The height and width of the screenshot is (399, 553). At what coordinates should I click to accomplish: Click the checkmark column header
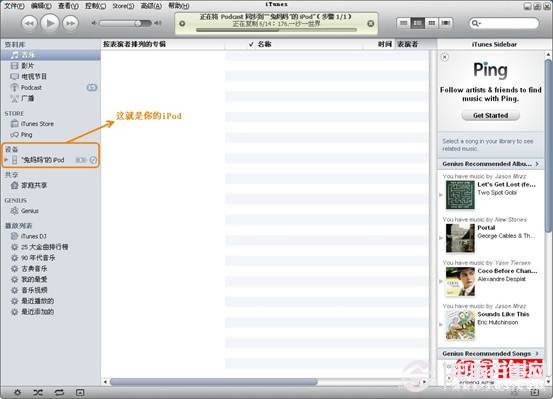point(251,44)
